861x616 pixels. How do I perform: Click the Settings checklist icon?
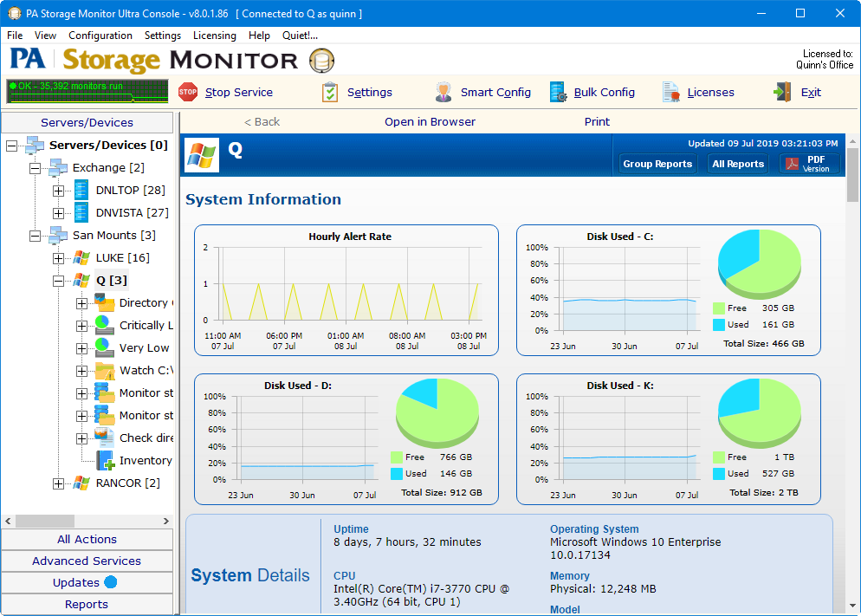(x=330, y=92)
